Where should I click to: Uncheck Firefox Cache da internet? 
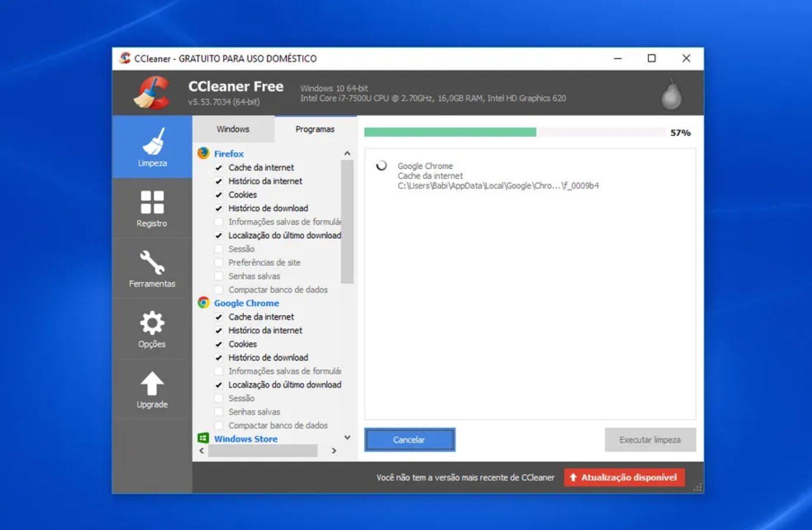pyautogui.click(x=219, y=168)
